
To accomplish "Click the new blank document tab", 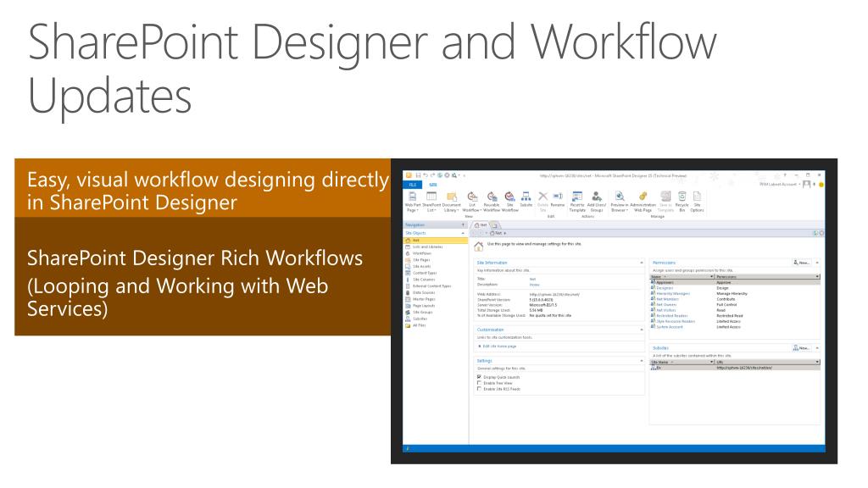I will [x=494, y=225].
